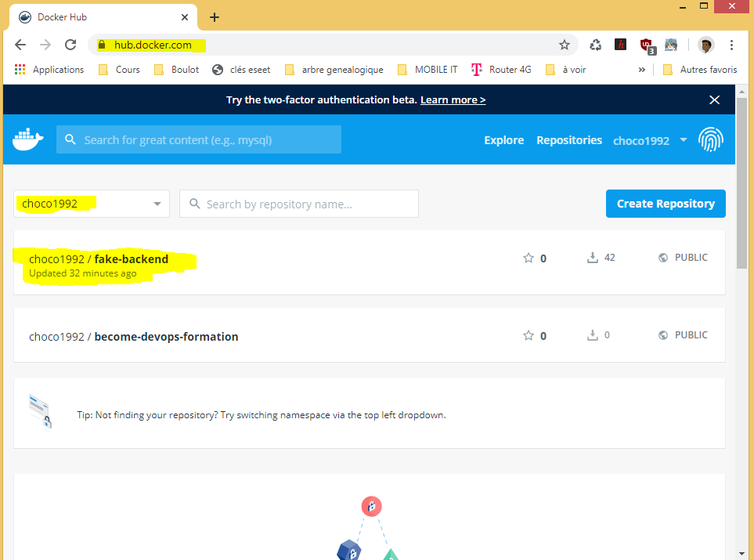Click the red padlock circle illustration
The width and height of the screenshot is (754, 560).
pos(371,506)
